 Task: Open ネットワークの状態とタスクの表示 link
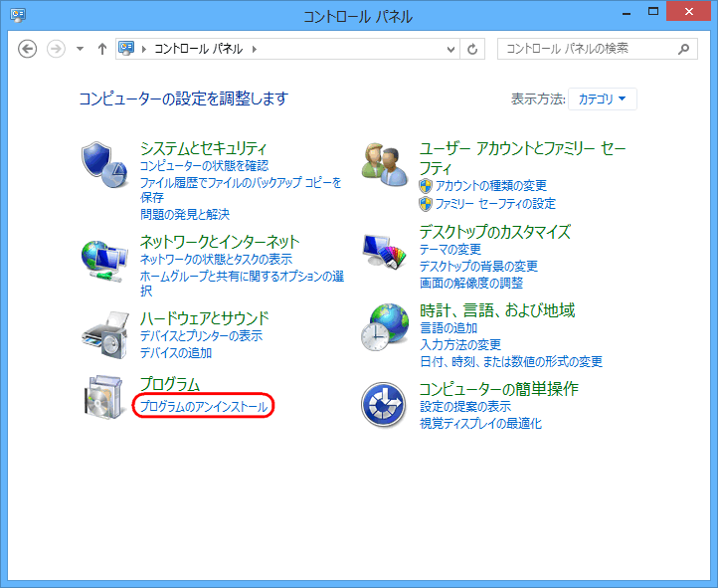pyautogui.click(x=216, y=260)
